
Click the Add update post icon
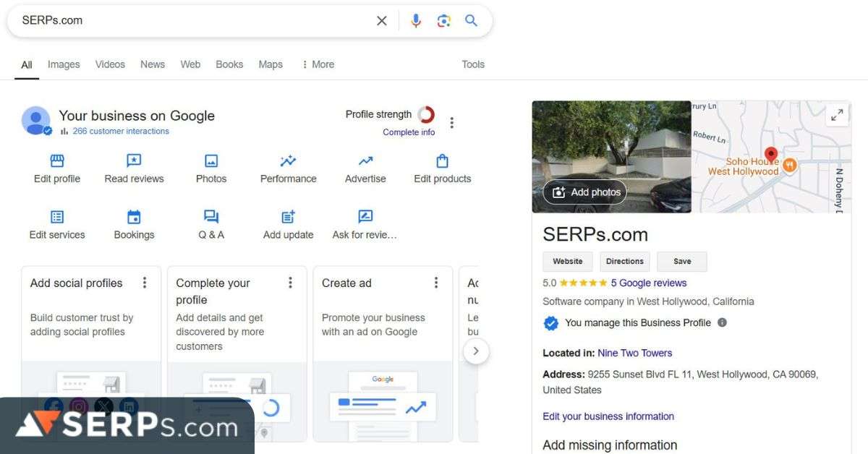[288, 217]
